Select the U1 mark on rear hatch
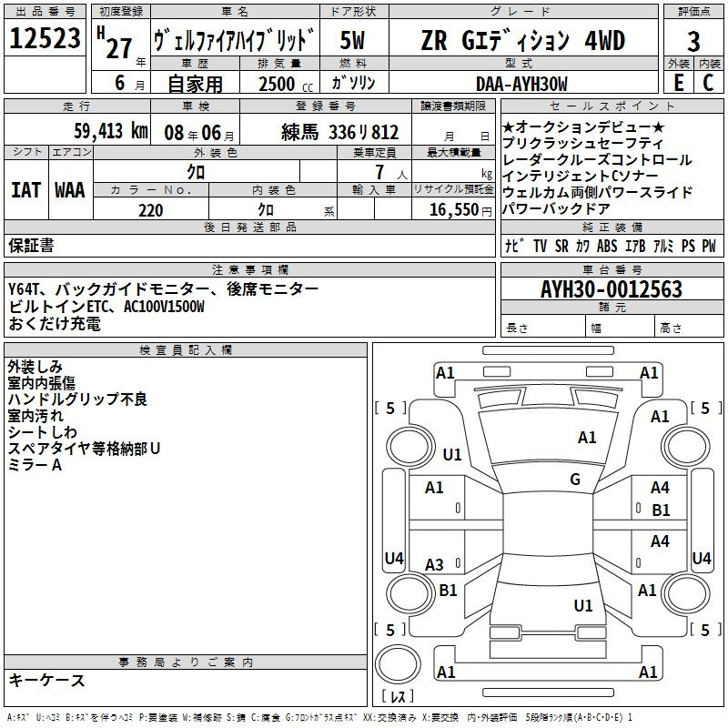Viewport: 728px width, 728px height. (583, 605)
